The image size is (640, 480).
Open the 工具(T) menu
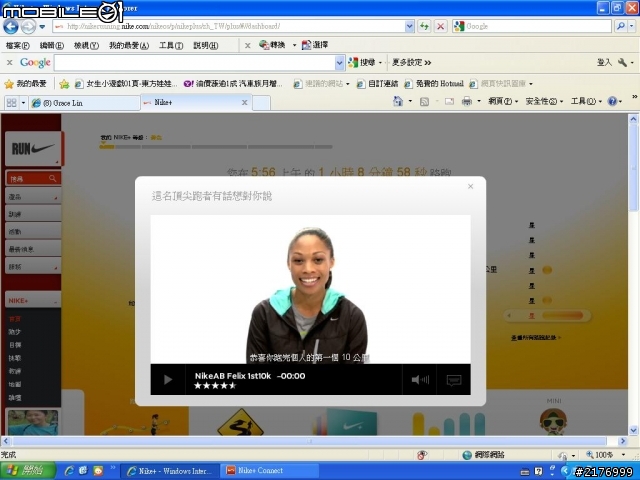[x=171, y=46]
